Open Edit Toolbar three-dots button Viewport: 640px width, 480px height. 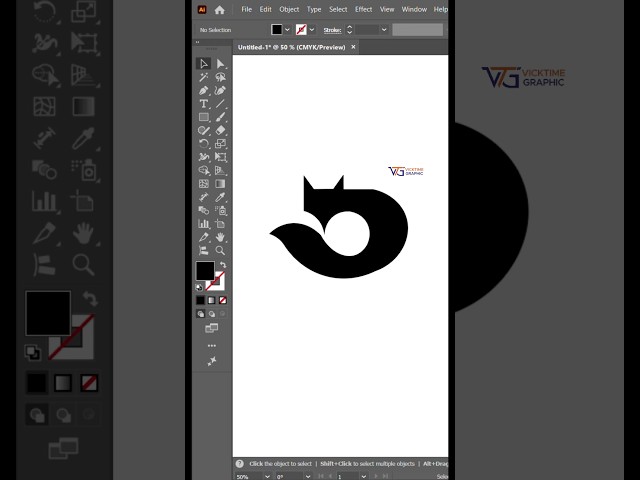pyautogui.click(x=211, y=346)
